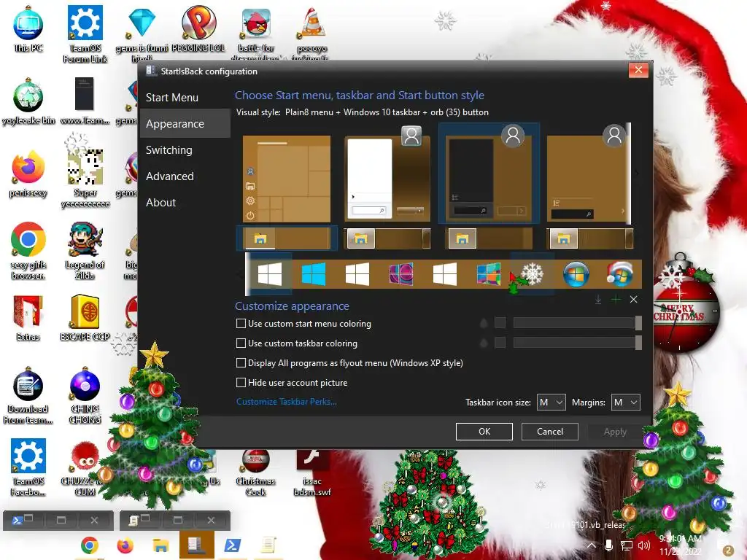Select the Windows 7 round orb start button
Viewport: 747px width, 560px height.
(x=576, y=274)
